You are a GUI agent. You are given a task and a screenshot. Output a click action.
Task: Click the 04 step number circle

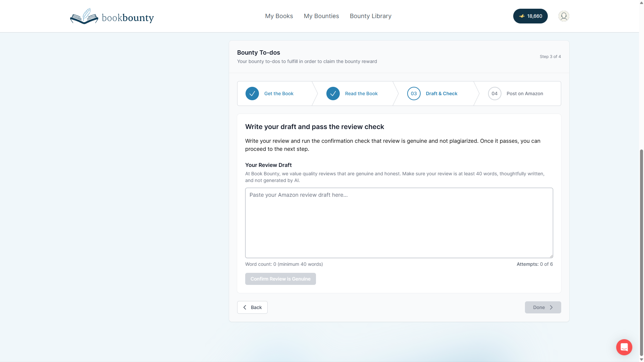[x=495, y=94]
